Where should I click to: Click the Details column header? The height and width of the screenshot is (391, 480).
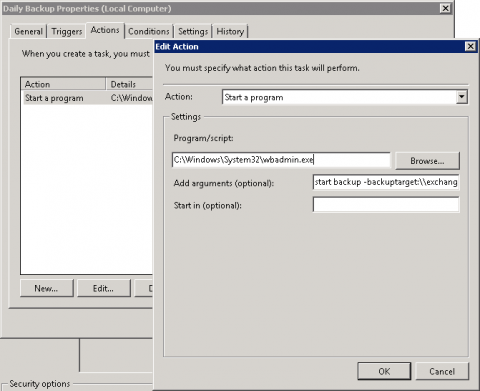(129, 84)
